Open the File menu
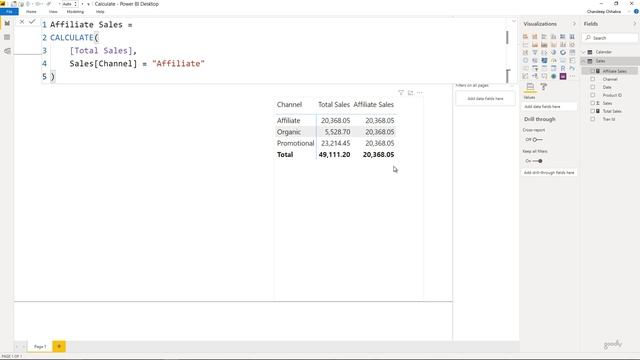Image resolution: width=640 pixels, height=360 pixels. point(9,11)
